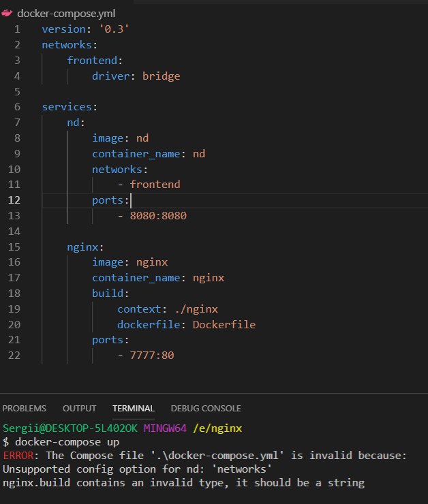Image resolution: width=428 pixels, height=504 pixels.
Task: Switch to the OUTPUT panel tab
Action: tap(80, 408)
